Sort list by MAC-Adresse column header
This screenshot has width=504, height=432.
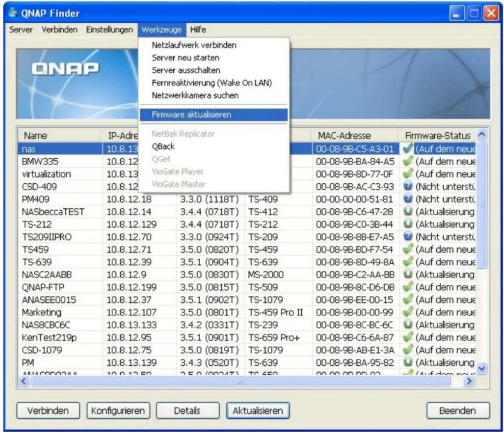click(355, 135)
